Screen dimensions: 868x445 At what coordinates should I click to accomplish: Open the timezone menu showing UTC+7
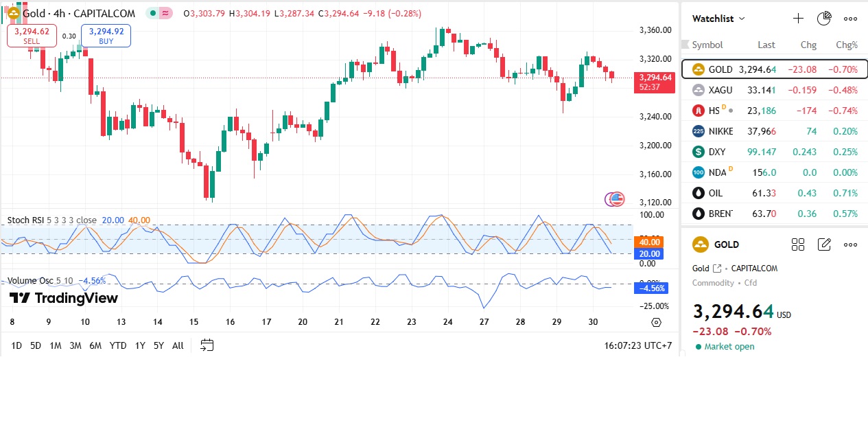tap(638, 345)
